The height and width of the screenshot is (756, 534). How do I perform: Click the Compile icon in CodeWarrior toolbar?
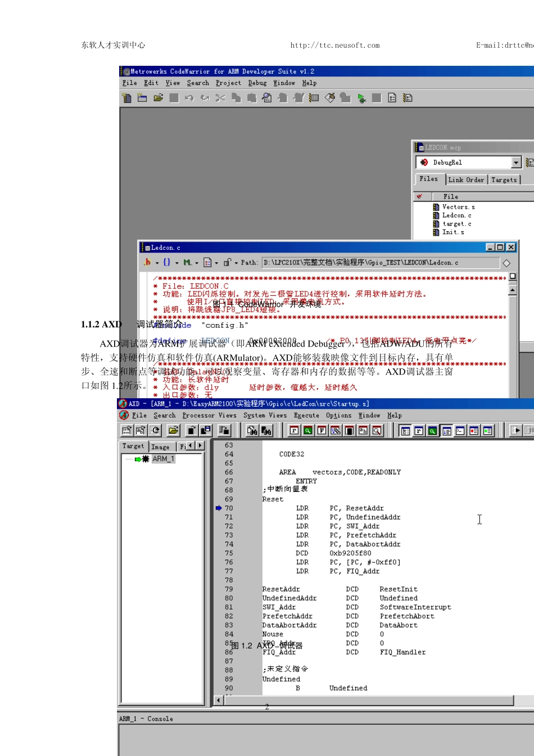point(330,98)
